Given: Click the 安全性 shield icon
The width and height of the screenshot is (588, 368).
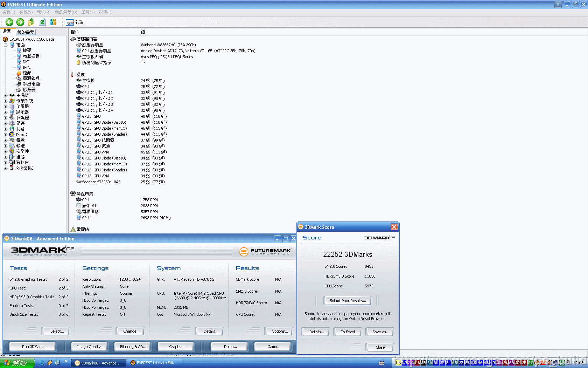Looking at the screenshot, I should pos(12,151).
